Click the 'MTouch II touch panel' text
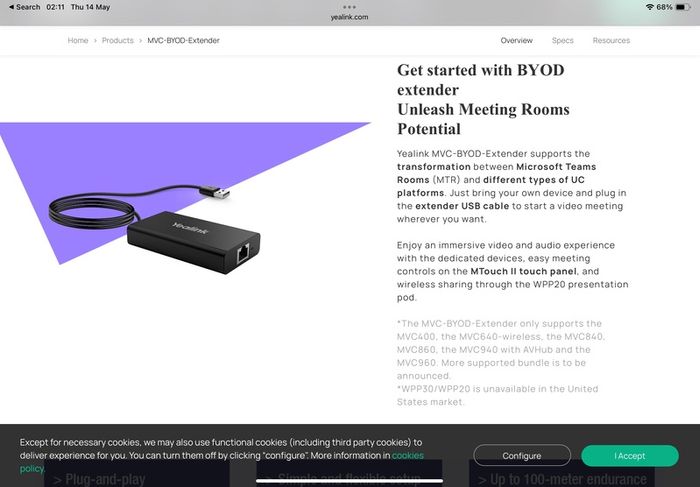Viewport: 700px width, 487px height. [x=523, y=271]
